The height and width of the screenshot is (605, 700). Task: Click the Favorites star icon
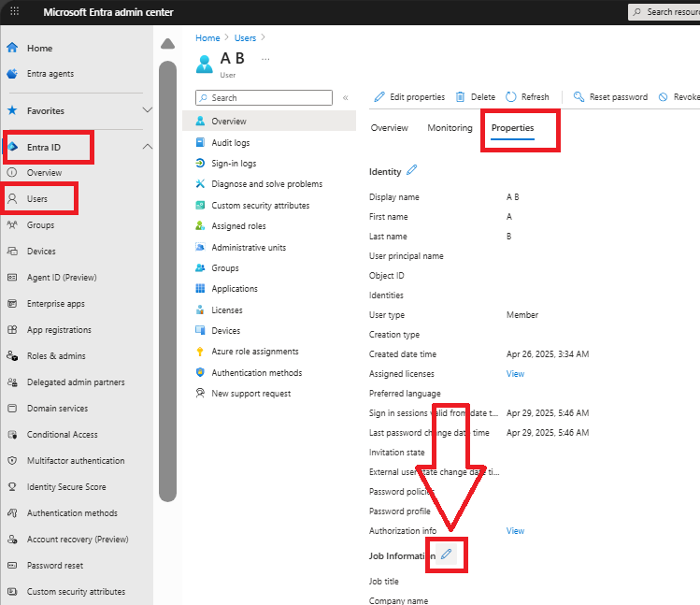point(12,110)
